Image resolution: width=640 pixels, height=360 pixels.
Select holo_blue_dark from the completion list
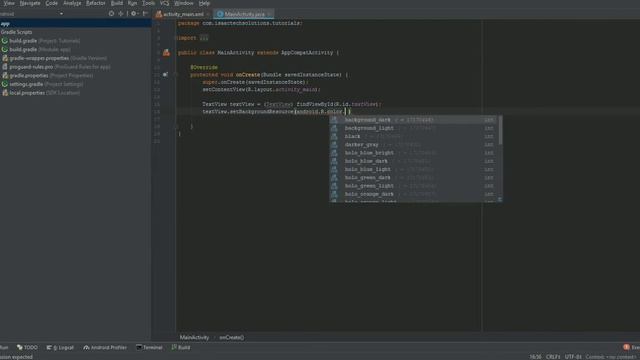click(x=413, y=161)
